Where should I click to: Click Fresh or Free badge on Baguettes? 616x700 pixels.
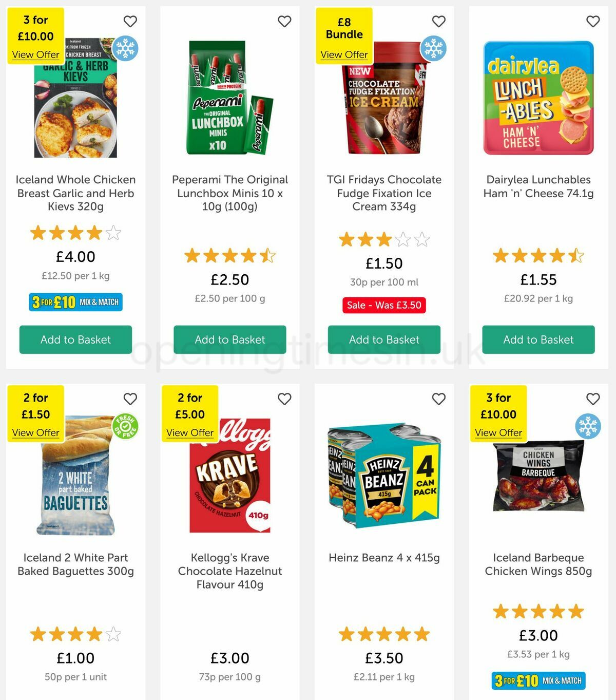[x=125, y=426]
